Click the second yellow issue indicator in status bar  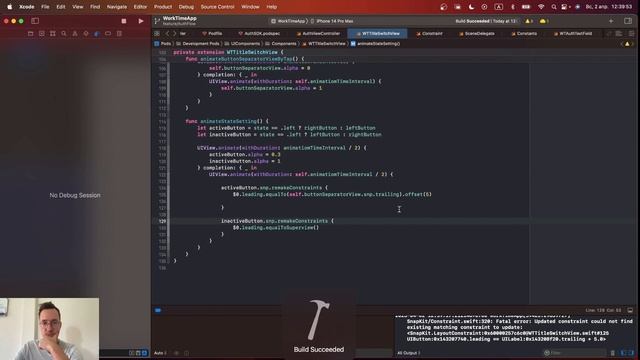pyautogui.click(x=543, y=21)
